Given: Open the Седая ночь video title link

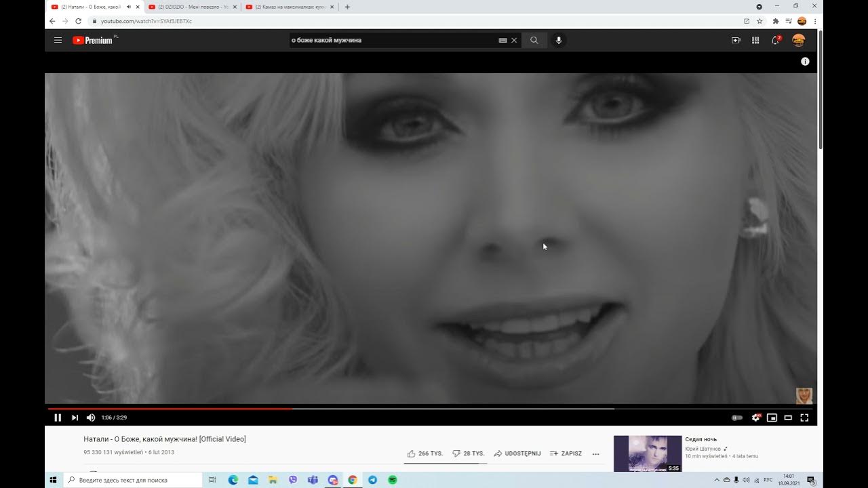Looking at the screenshot, I should click(701, 439).
